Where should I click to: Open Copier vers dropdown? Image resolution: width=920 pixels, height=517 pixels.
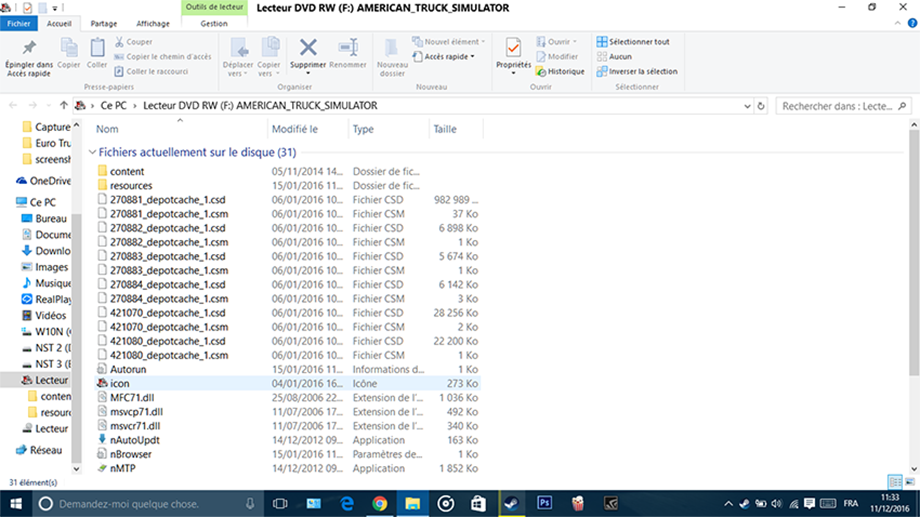tap(269, 57)
